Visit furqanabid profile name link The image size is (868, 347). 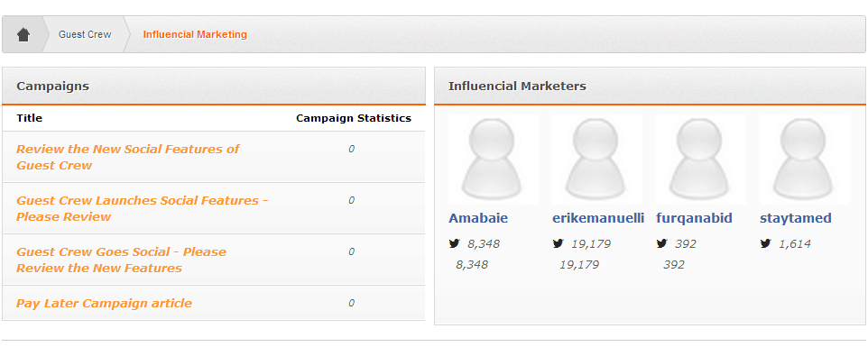[694, 218]
